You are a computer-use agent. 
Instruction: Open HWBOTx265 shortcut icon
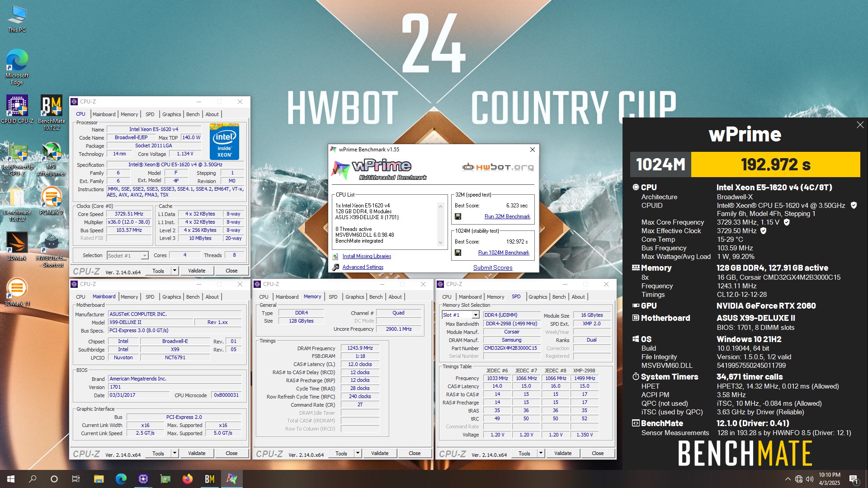click(x=52, y=250)
